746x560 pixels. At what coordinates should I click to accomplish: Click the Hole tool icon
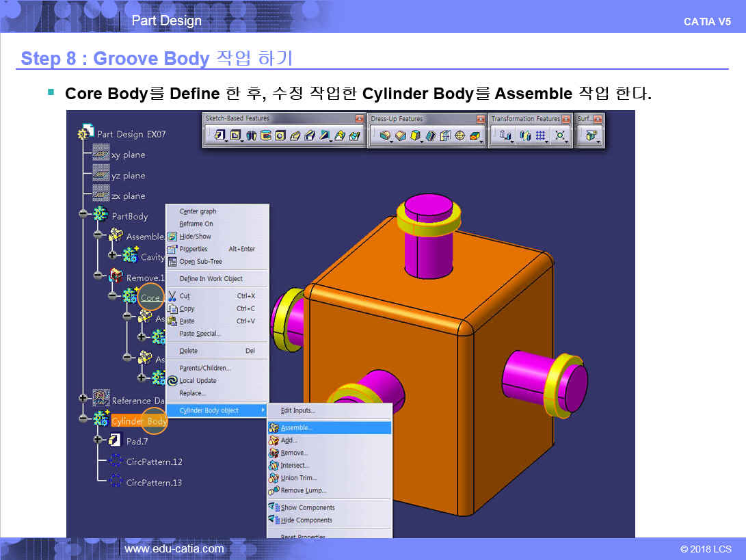pos(280,136)
